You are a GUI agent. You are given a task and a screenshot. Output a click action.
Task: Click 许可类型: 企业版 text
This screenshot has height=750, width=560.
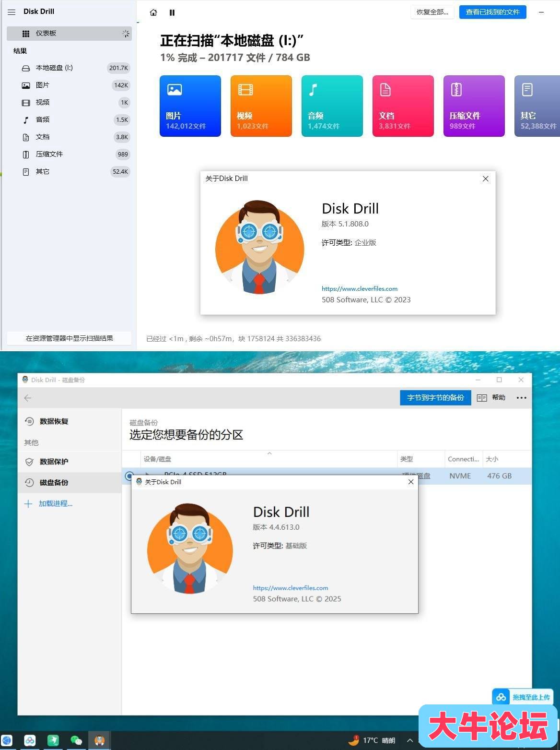tap(349, 243)
